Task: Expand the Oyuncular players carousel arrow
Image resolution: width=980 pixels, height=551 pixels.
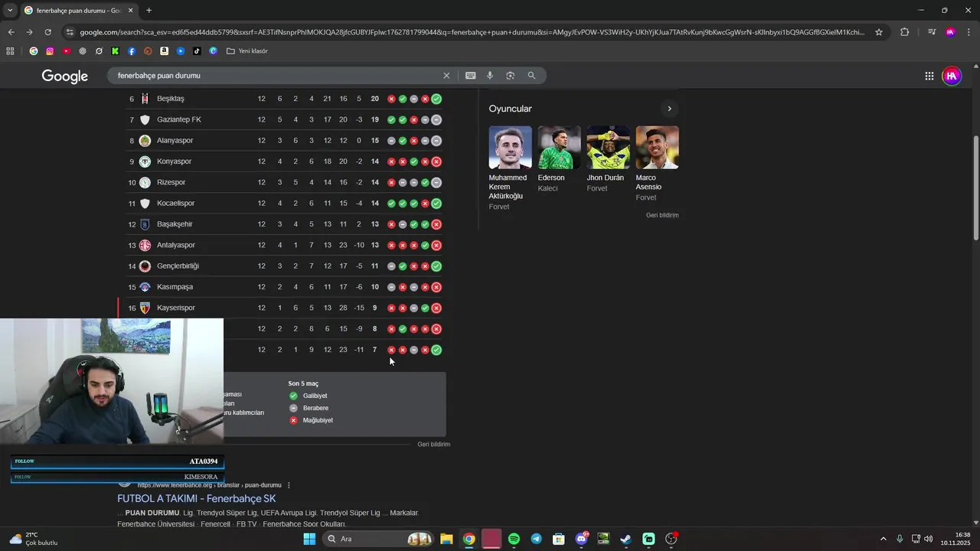Action: point(669,109)
